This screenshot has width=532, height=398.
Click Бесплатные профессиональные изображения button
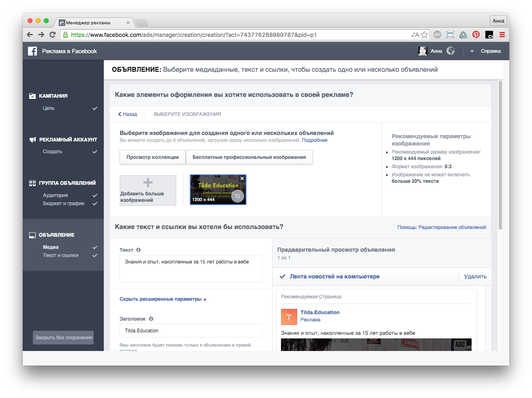pos(249,157)
